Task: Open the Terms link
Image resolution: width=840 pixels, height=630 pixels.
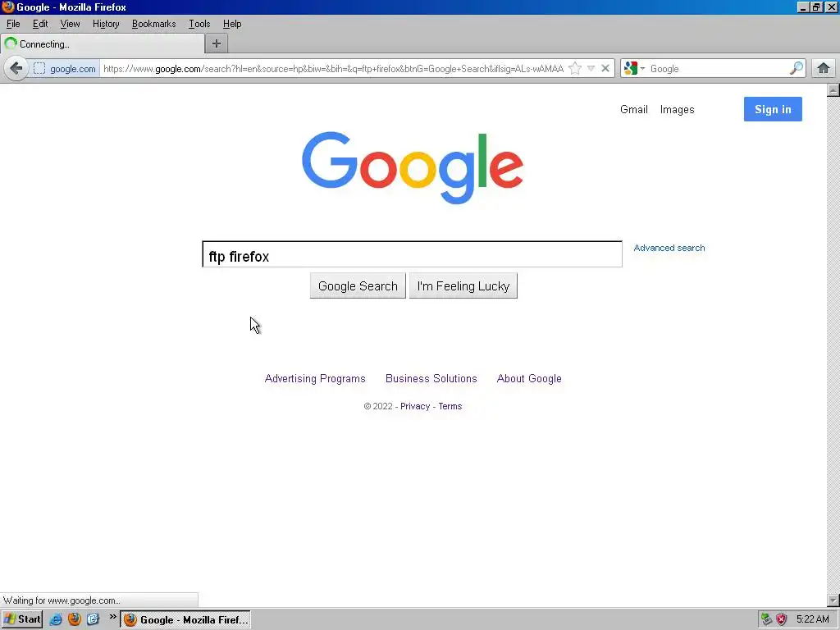Action: tap(450, 406)
